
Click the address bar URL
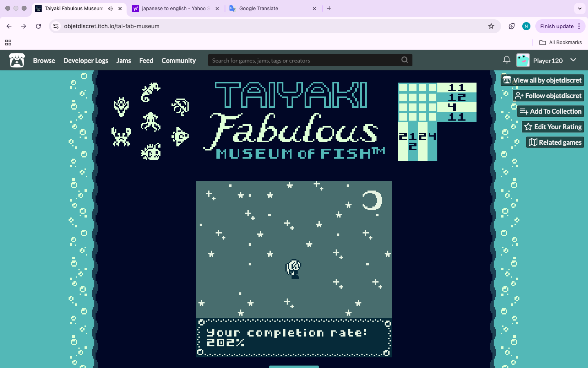click(x=111, y=26)
